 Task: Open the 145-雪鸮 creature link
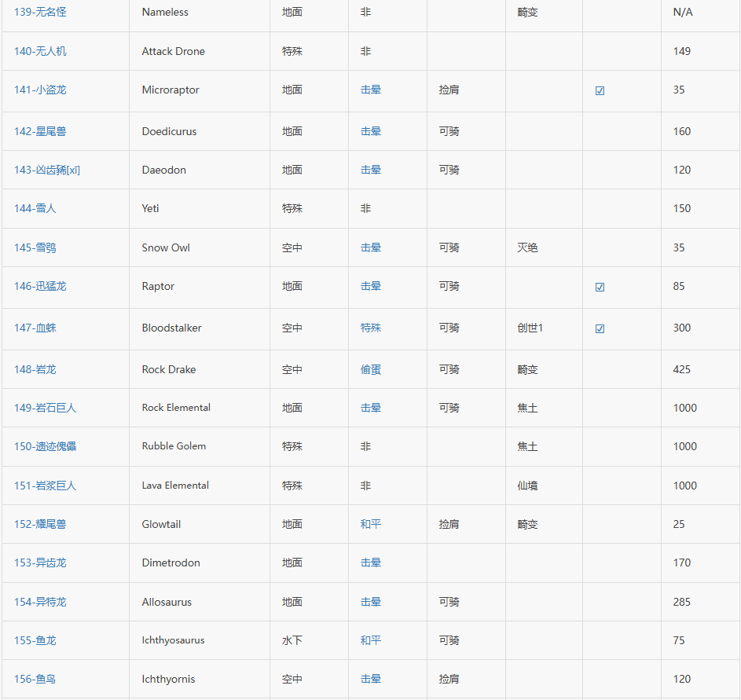pos(35,248)
